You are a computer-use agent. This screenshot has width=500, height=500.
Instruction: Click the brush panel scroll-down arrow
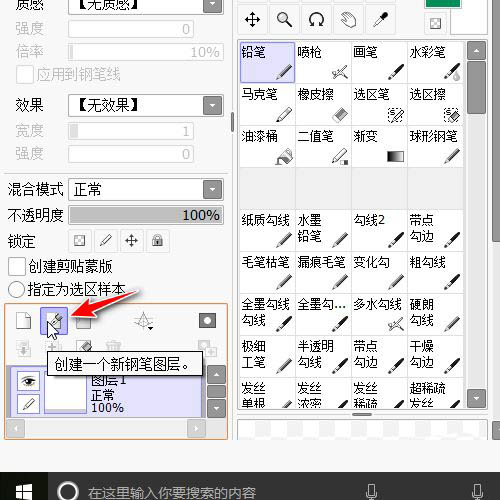476,398
